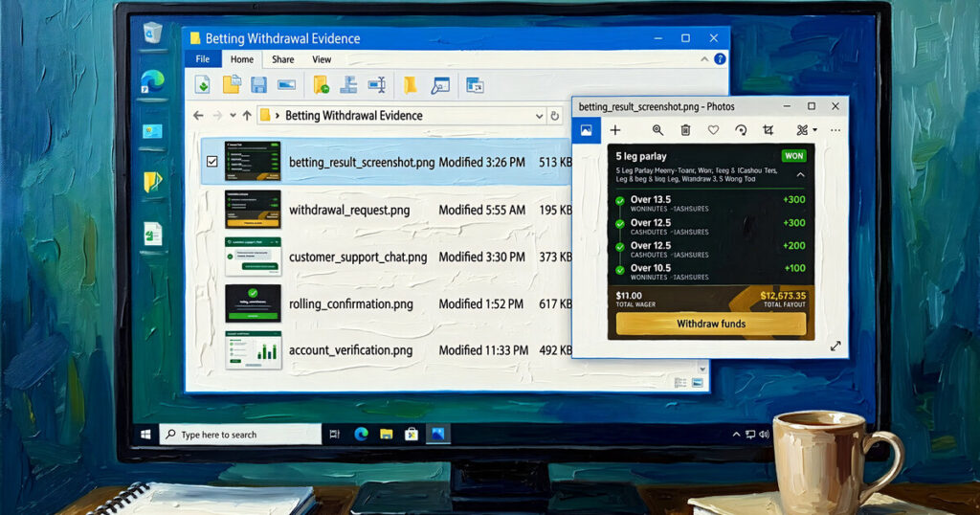The width and height of the screenshot is (980, 515).
Task: Click the green spreadsheet file on desktop
Action: pyautogui.click(x=152, y=234)
